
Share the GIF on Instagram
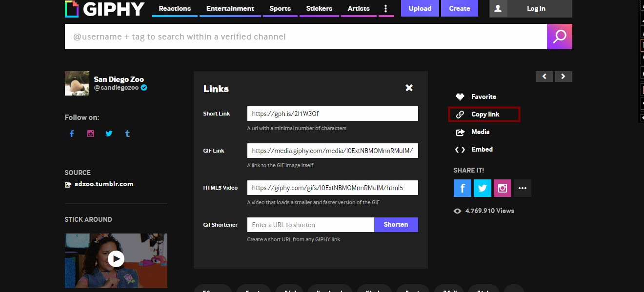503,188
